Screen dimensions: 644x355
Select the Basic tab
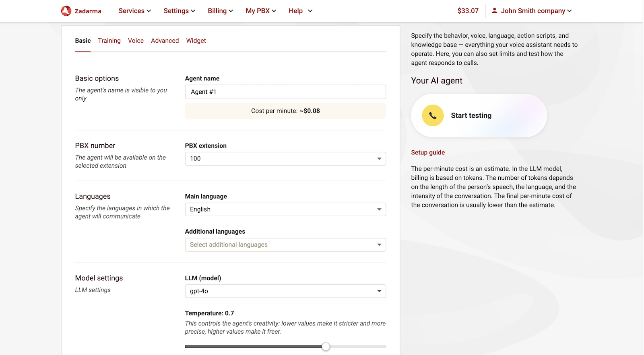tap(83, 41)
